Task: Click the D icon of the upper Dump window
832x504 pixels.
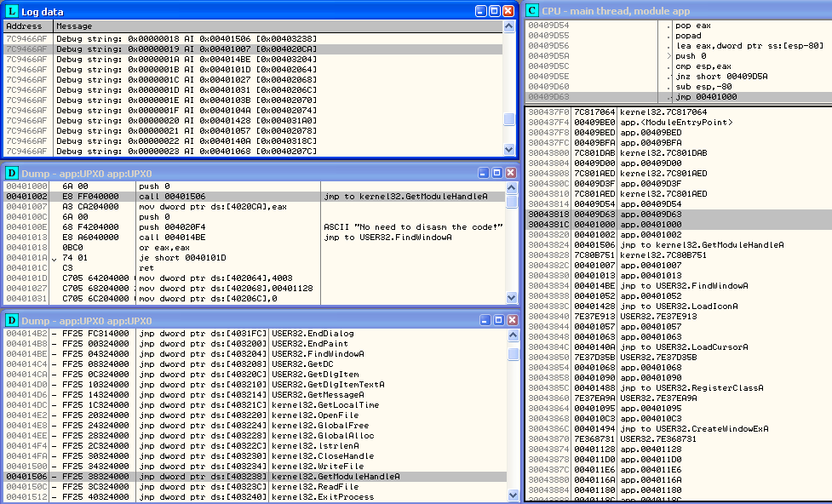Action: point(10,173)
